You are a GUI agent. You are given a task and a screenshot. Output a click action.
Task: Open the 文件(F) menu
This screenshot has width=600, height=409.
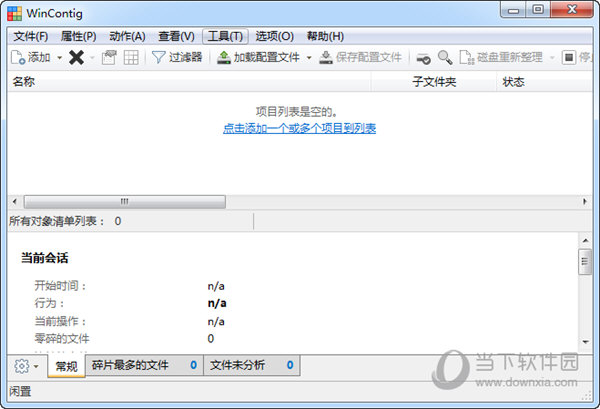[31, 37]
